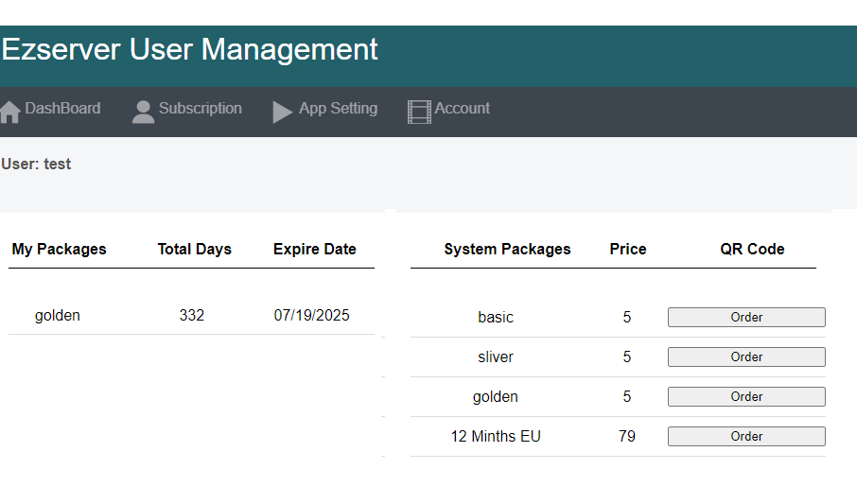The image size is (857, 504).
Task: Order the basic package
Action: click(x=746, y=317)
